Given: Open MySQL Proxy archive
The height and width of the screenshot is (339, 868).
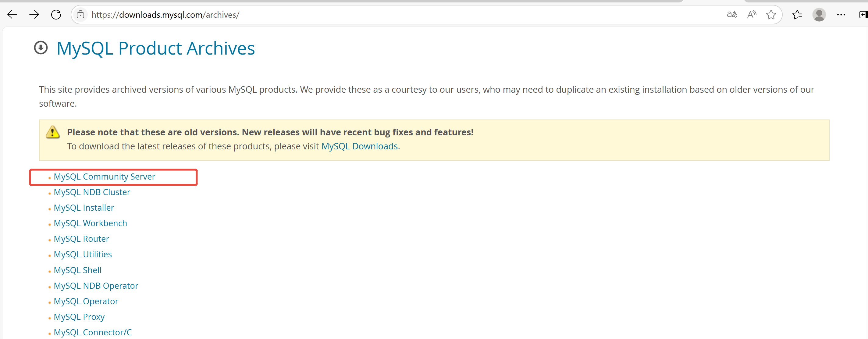Looking at the screenshot, I should pyautogui.click(x=79, y=317).
